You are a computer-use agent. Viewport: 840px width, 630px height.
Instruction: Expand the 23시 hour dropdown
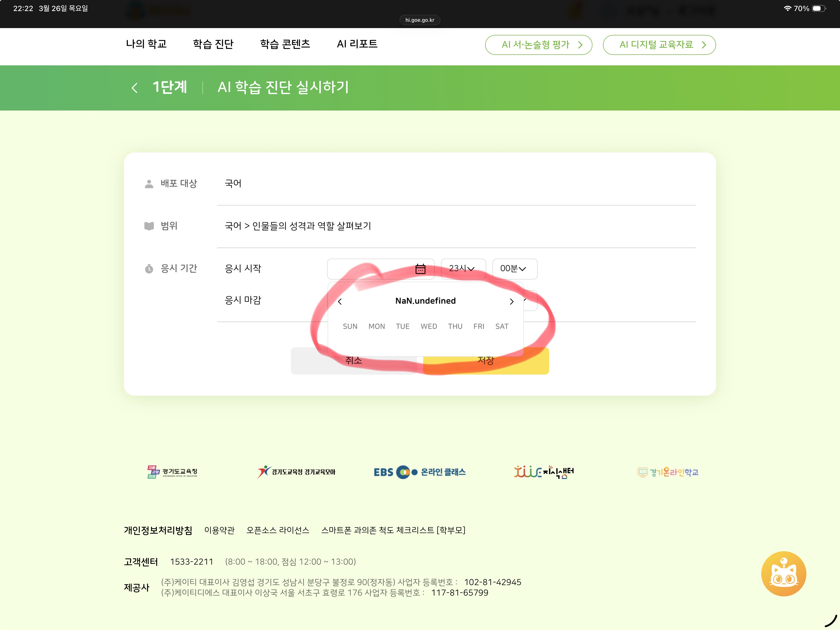463,269
